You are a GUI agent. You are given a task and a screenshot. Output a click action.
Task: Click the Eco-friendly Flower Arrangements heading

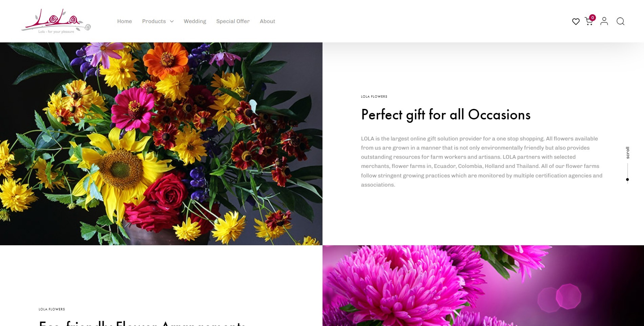coord(142,323)
